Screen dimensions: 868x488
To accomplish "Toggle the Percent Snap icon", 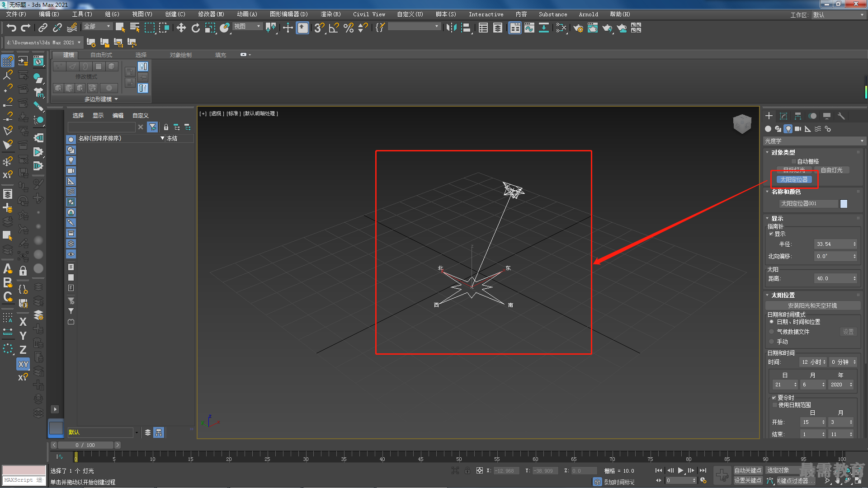I will tap(348, 28).
